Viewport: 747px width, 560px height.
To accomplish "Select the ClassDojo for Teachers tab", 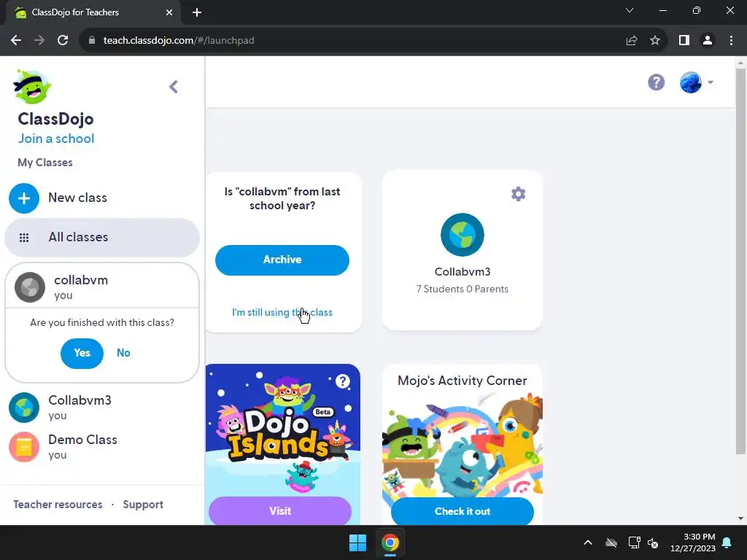I will [93, 12].
